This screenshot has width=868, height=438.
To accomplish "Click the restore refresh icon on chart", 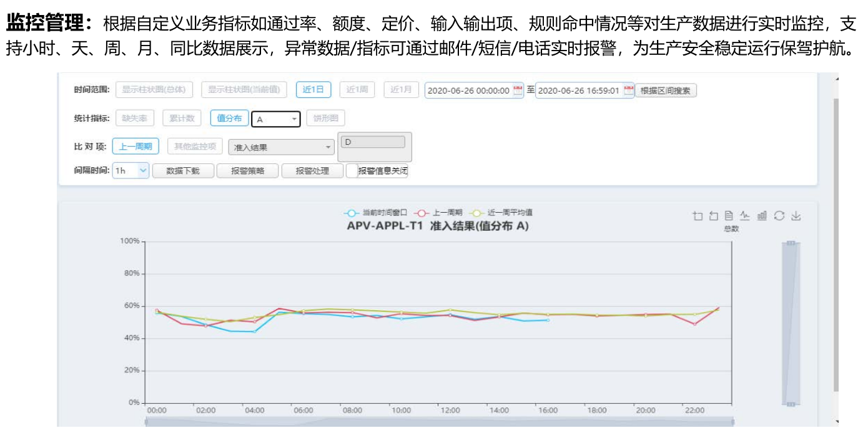I will coord(779,216).
